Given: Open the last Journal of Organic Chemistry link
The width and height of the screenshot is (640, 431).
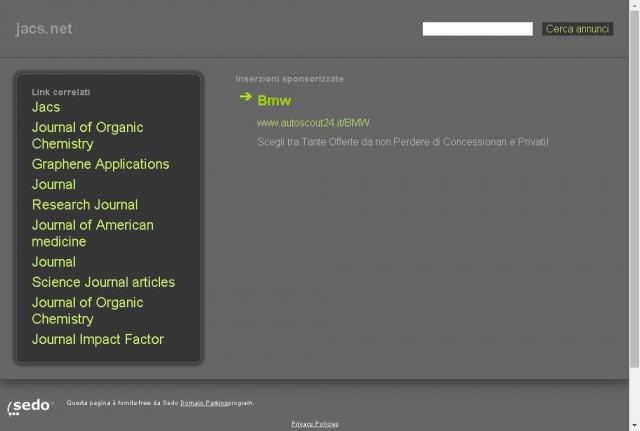Looking at the screenshot, I should [87, 311].
